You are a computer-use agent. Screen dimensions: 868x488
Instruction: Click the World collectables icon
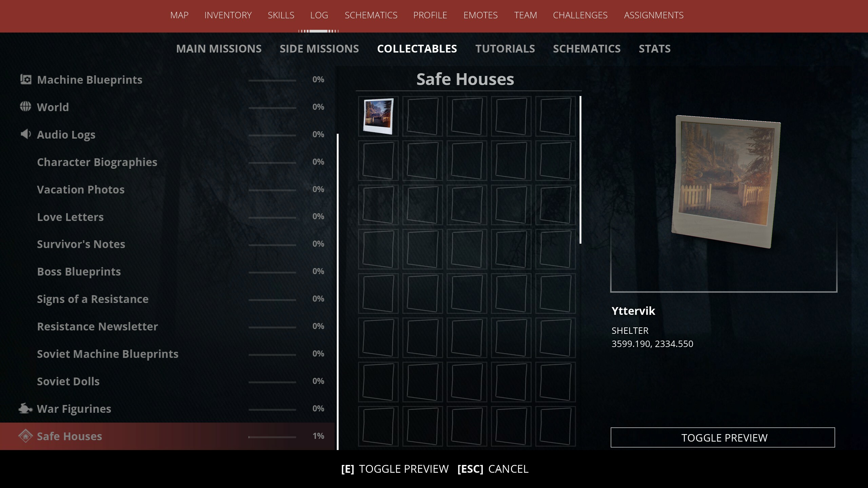[26, 107]
